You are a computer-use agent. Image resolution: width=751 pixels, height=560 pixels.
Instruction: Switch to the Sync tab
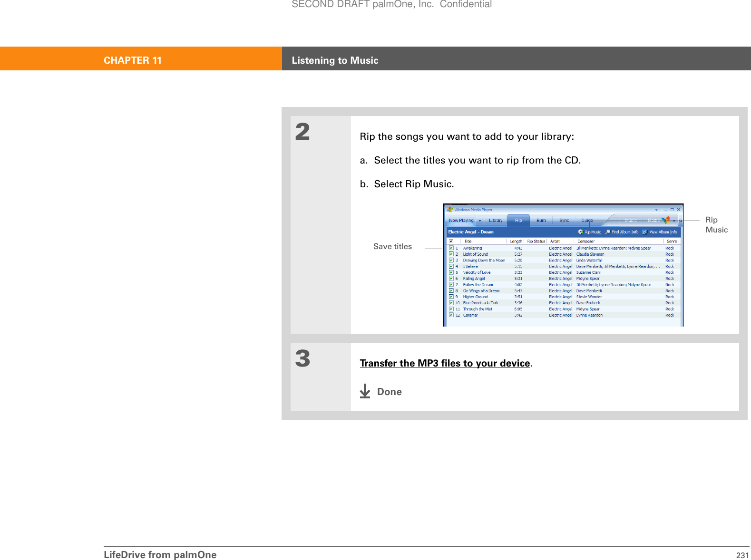564,221
